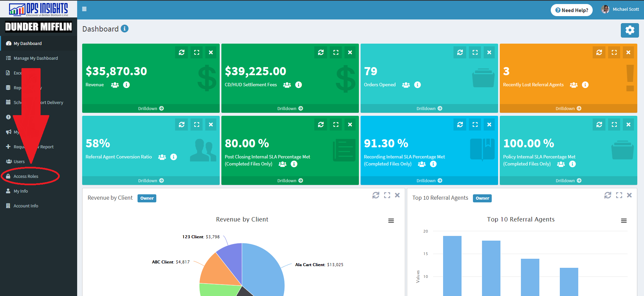Expand the Orders Opened tile to fullscreen
The height and width of the screenshot is (296, 644).
(475, 52)
